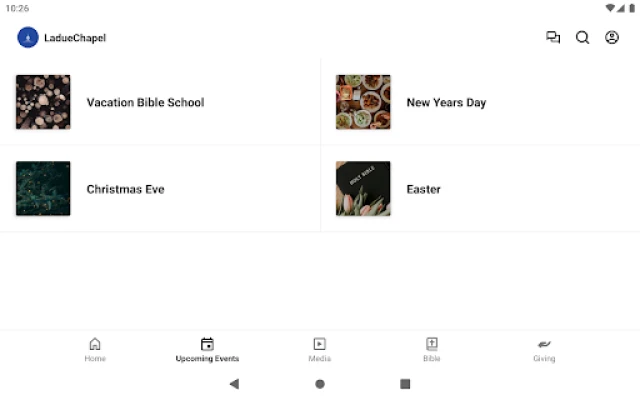Open the user profile icon

tap(612, 38)
